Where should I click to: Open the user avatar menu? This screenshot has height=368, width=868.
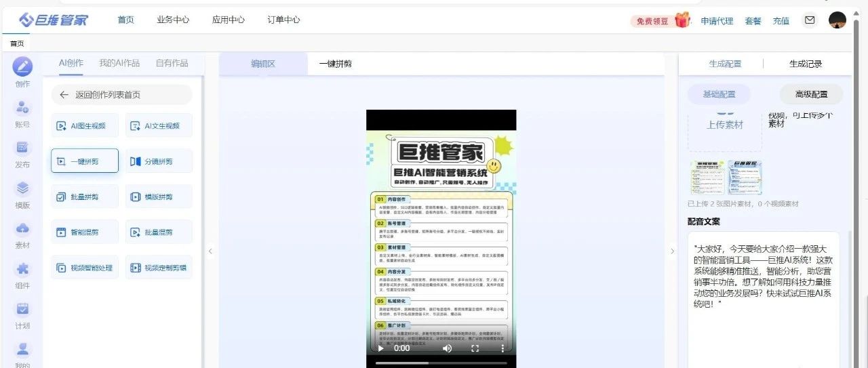tap(837, 20)
